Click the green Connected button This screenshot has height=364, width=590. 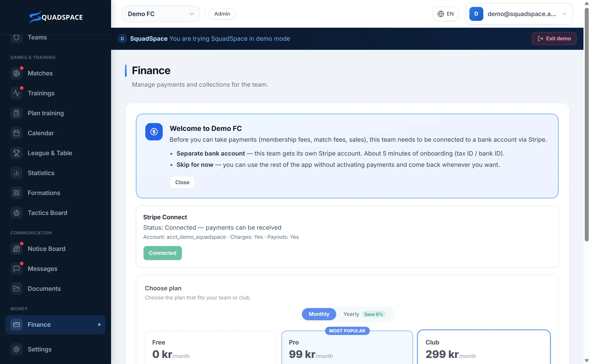[x=163, y=253]
